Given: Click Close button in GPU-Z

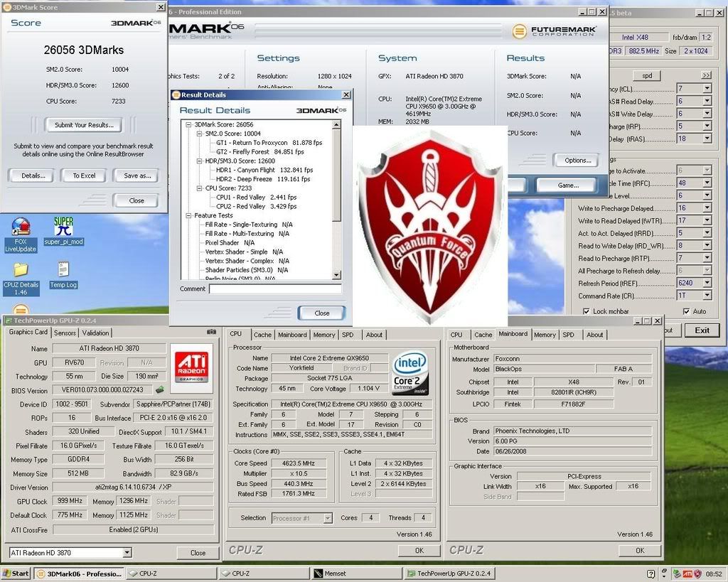Looking at the screenshot, I should click(x=198, y=553).
